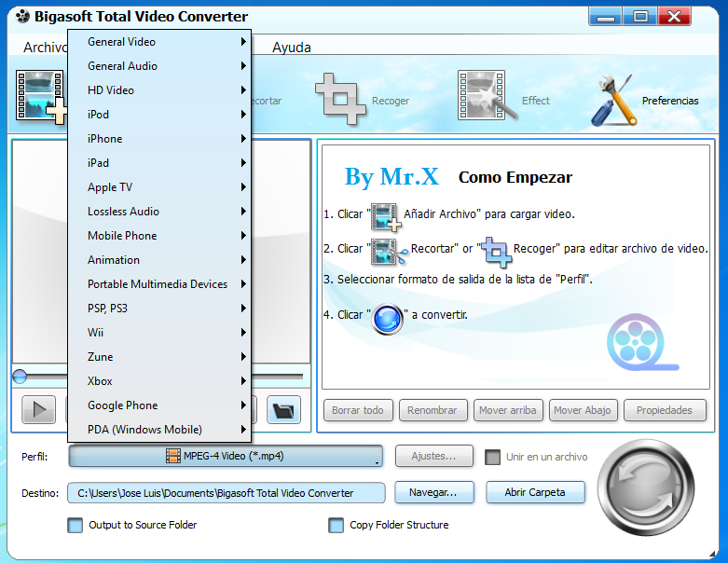Click Renombrar button
The height and width of the screenshot is (563, 728).
click(x=433, y=410)
